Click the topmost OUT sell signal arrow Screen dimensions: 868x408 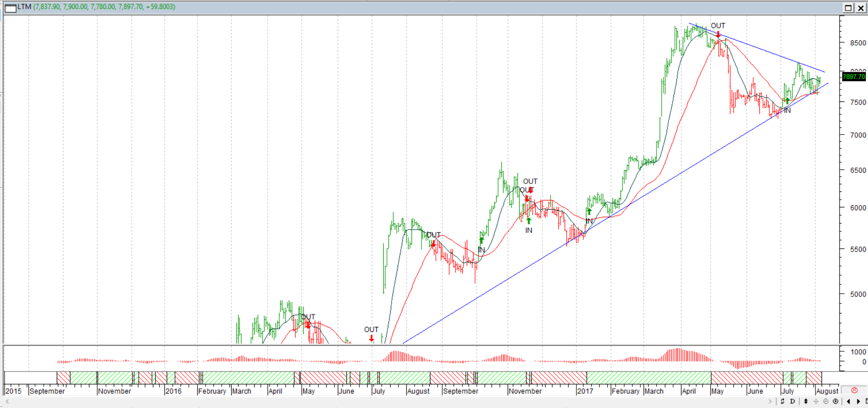tap(718, 34)
